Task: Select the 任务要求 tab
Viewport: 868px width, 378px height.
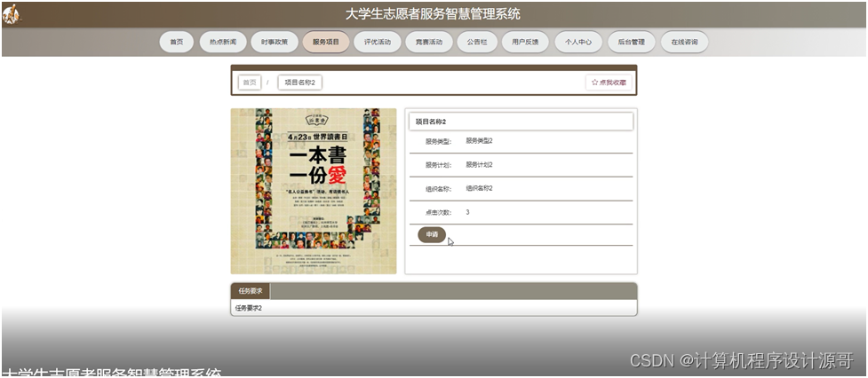Action: pyautogui.click(x=251, y=291)
